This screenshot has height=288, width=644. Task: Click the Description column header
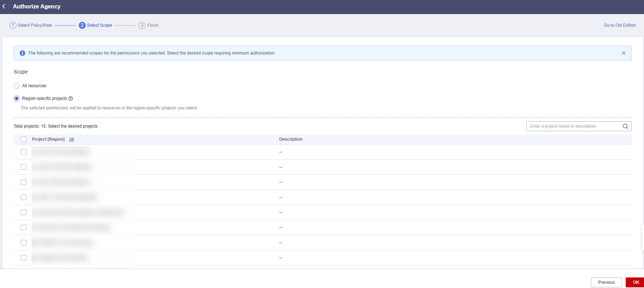pyautogui.click(x=291, y=139)
